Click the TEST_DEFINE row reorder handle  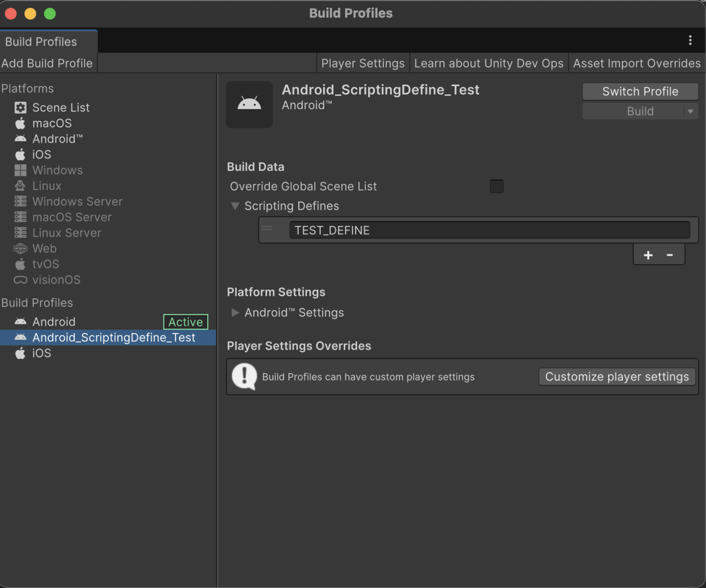tap(267, 228)
